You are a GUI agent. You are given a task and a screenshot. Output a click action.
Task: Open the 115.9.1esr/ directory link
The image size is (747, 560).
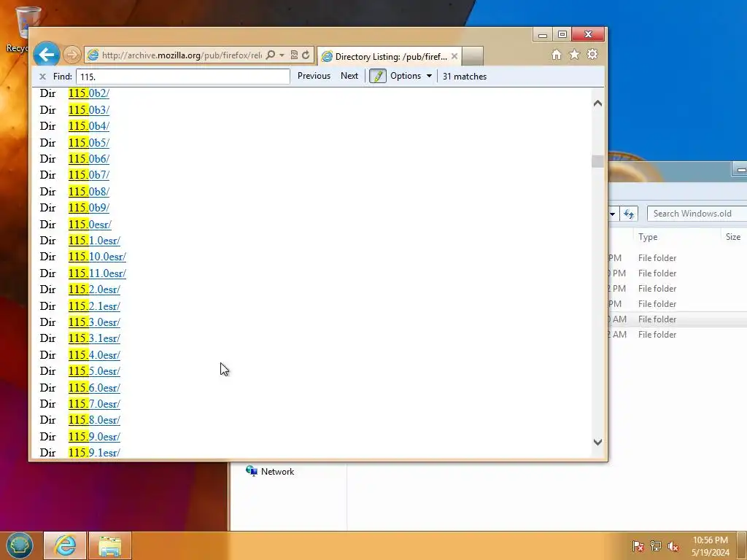94,452
